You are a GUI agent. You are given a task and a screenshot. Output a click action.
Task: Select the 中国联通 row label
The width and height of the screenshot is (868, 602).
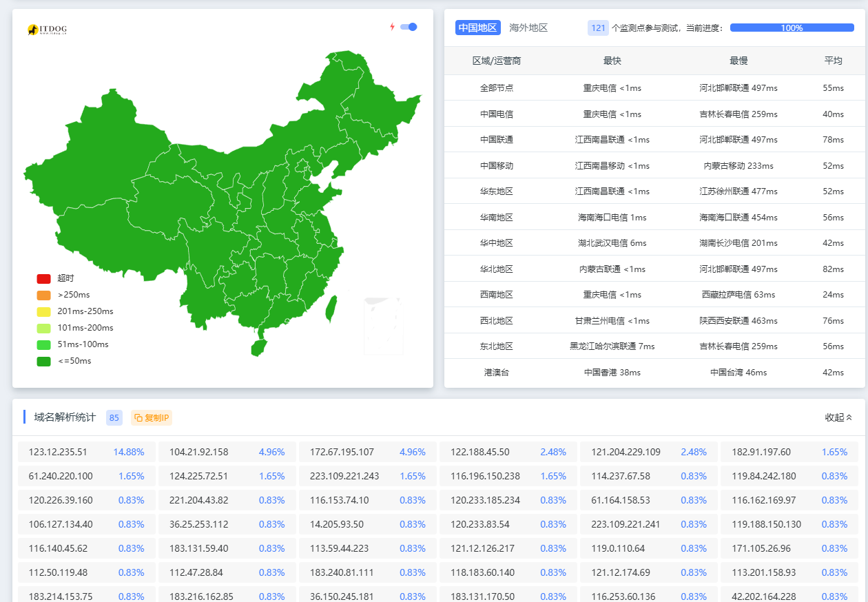coord(497,140)
